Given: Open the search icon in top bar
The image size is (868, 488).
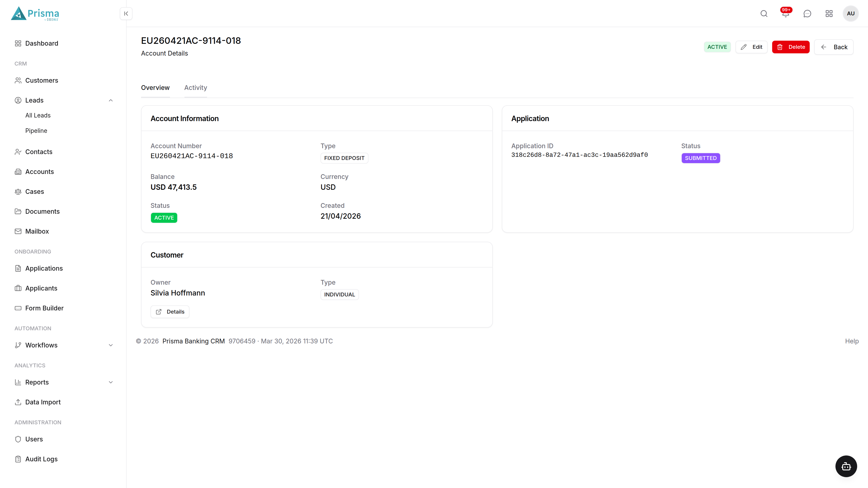Looking at the screenshot, I should (x=764, y=14).
